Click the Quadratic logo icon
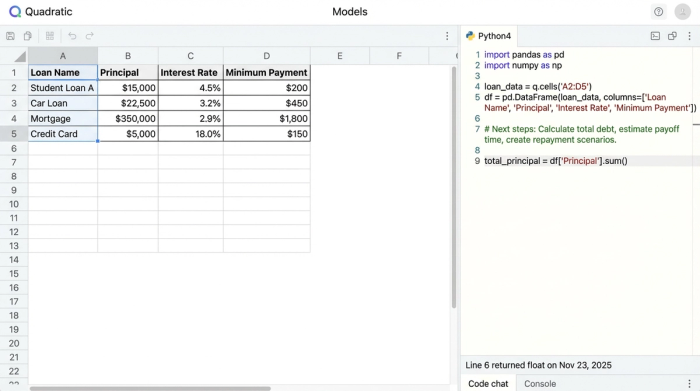 (15, 12)
